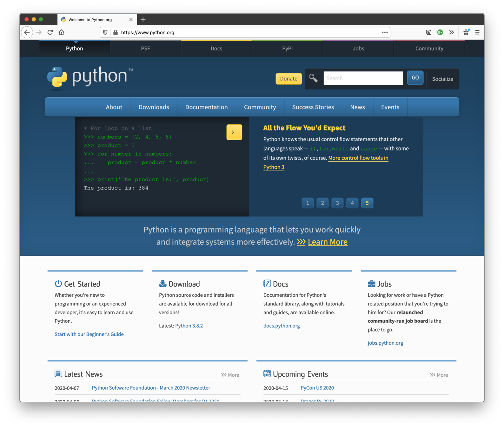
Task: Open the Downloads menu
Action: point(154,107)
